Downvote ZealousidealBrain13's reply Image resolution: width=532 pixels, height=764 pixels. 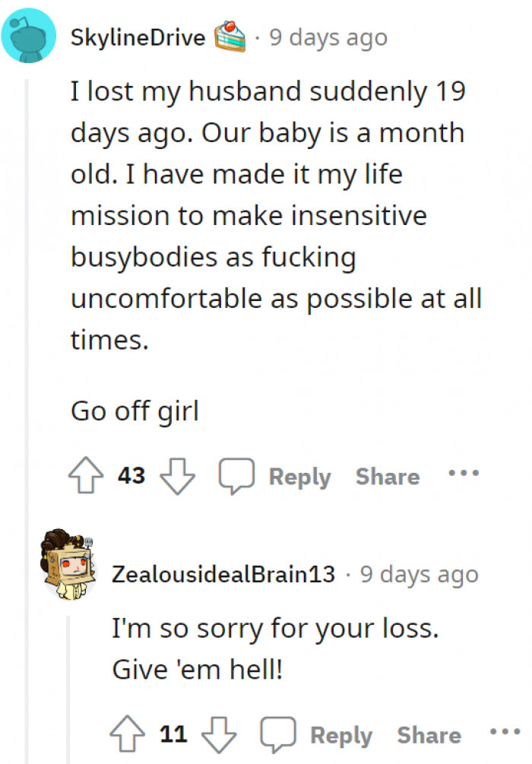pyautogui.click(x=220, y=735)
